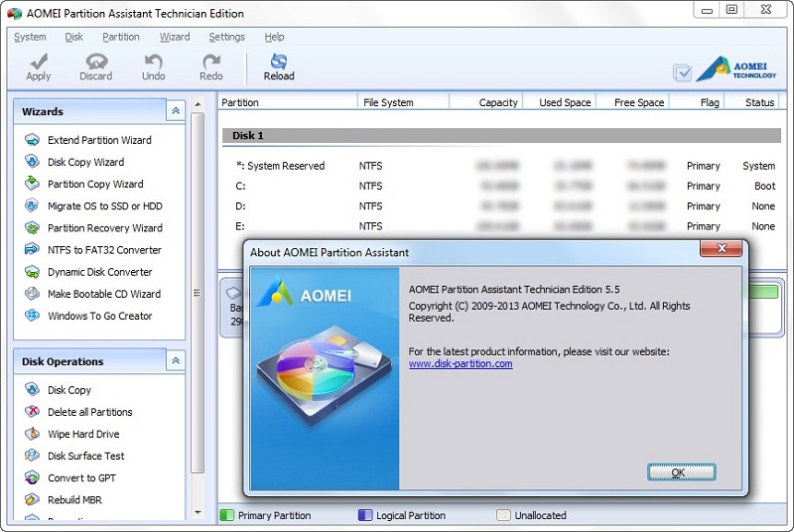This screenshot has height=532, width=794.
Task: Click the Rebuild MBR icon
Action: [32, 499]
